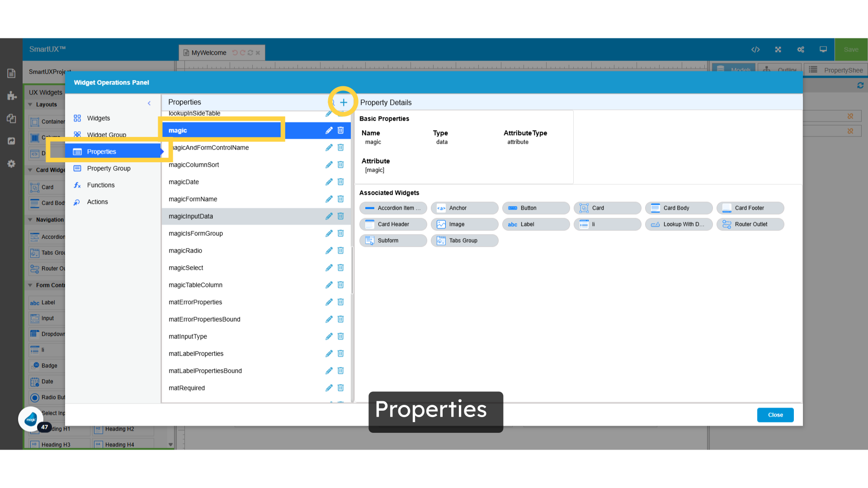Select the Widgets menu item
The height and width of the screenshot is (488, 868).
point(99,118)
